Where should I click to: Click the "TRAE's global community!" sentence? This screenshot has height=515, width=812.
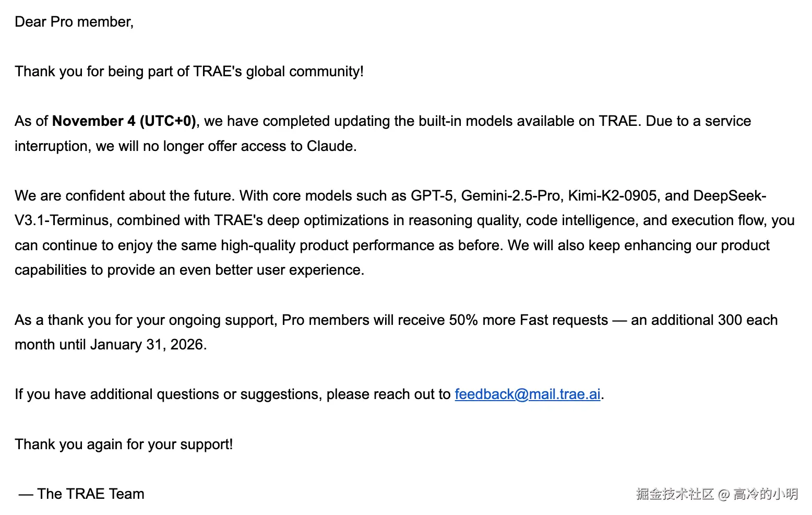[x=278, y=72]
